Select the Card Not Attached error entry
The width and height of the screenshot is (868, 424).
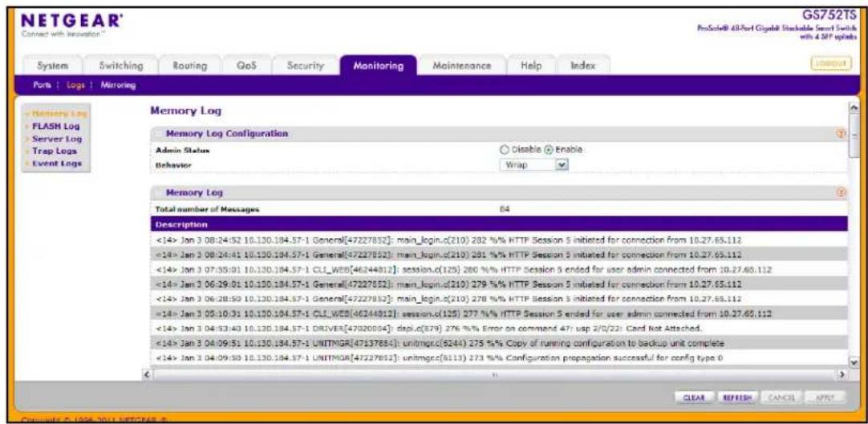[x=499, y=329]
